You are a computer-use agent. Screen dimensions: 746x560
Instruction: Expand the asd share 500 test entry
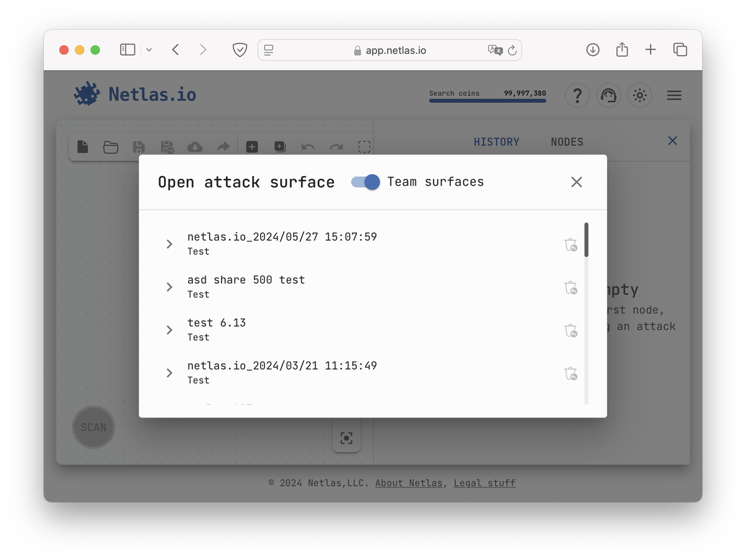(x=169, y=287)
